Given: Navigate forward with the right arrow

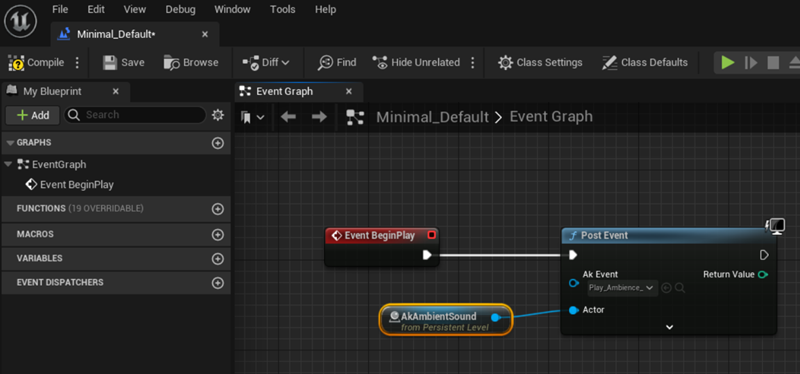Looking at the screenshot, I should [x=319, y=117].
